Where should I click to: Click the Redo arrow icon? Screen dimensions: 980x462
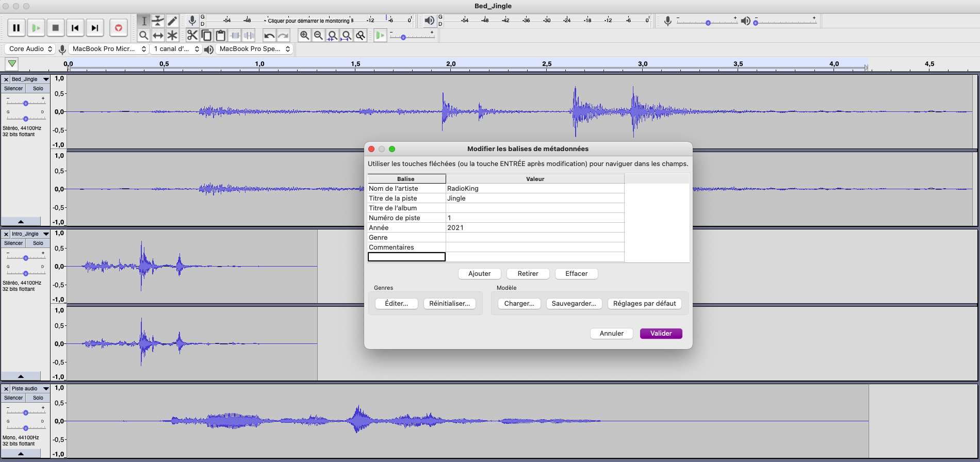[x=283, y=35]
